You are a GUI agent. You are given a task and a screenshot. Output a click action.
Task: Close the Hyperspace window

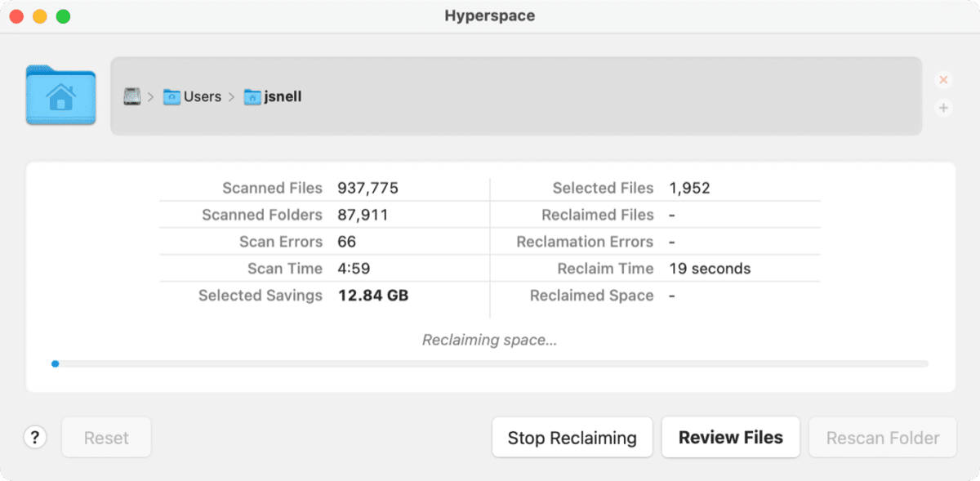point(16,16)
